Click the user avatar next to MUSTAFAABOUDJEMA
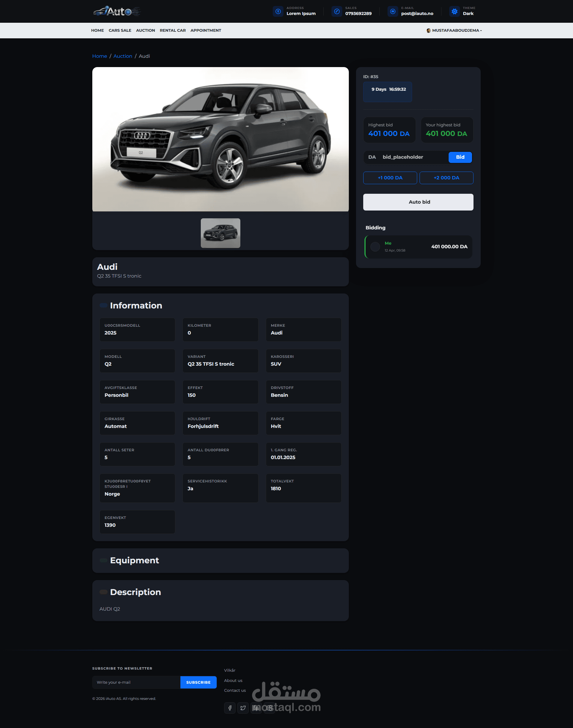Image resolution: width=573 pixels, height=728 pixels. (x=429, y=31)
